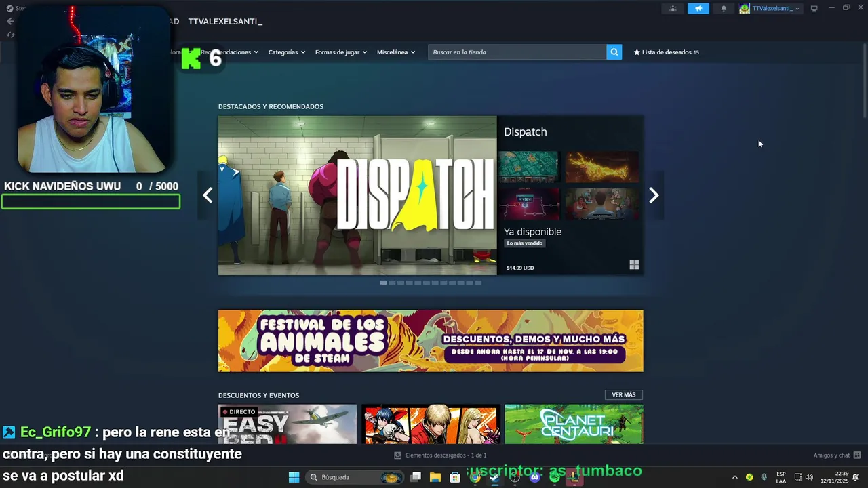Viewport: 868px width, 488px height.
Task: Open Spotify from the taskbar
Action: point(555,477)
